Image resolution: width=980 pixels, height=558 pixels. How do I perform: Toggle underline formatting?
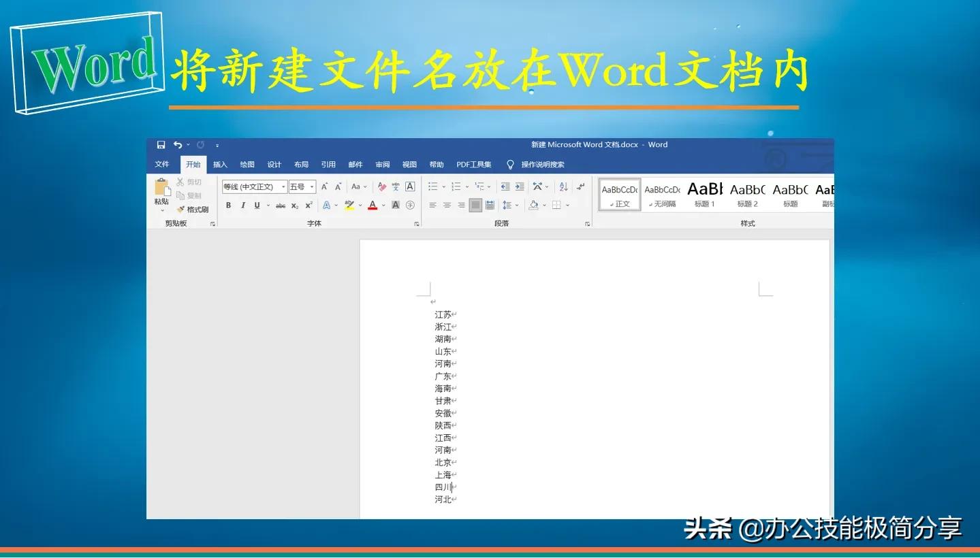coord(257,206)
